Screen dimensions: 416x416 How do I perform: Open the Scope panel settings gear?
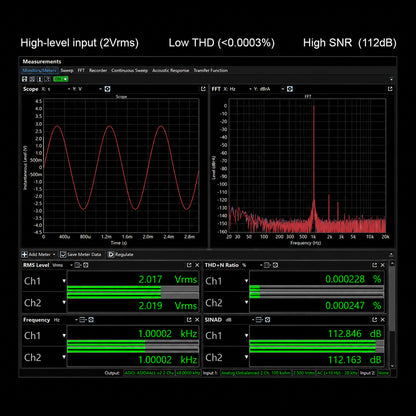(x=107, y=89)
